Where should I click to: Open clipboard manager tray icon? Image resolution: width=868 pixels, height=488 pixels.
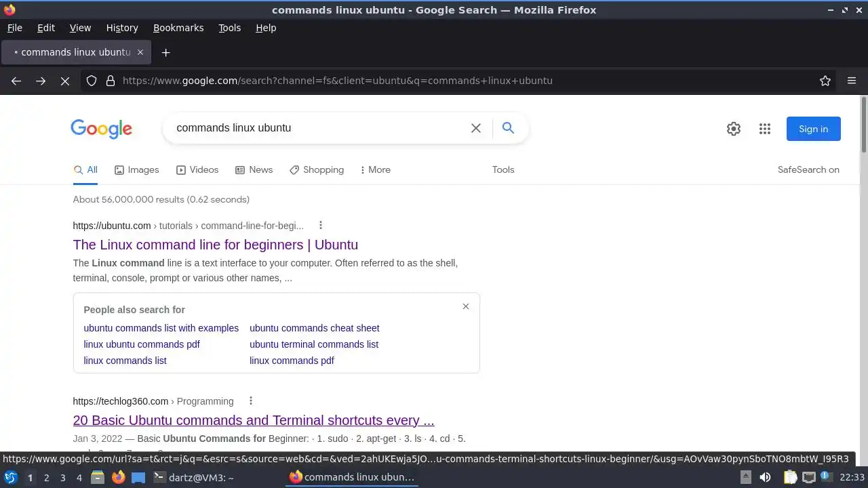(x=790, y=478)
